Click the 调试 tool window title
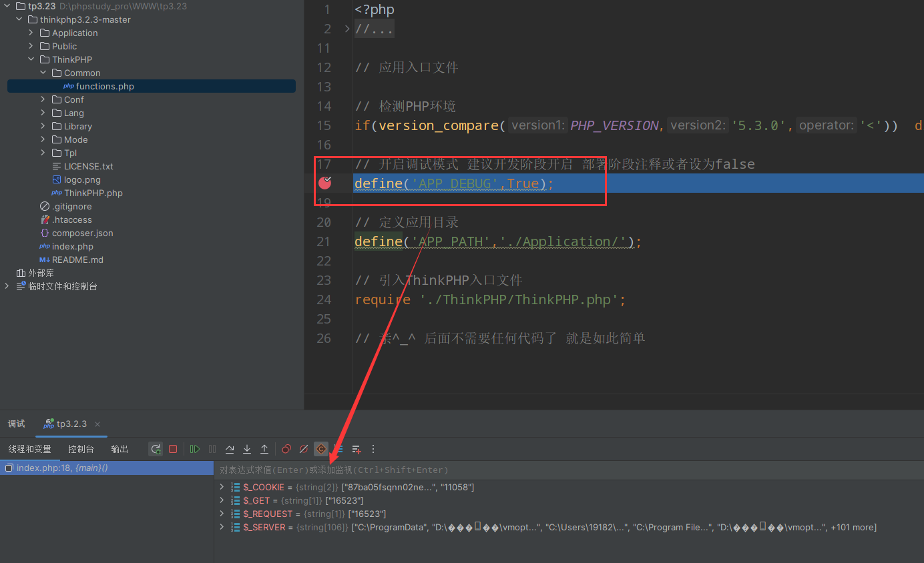 click(16, 424)
